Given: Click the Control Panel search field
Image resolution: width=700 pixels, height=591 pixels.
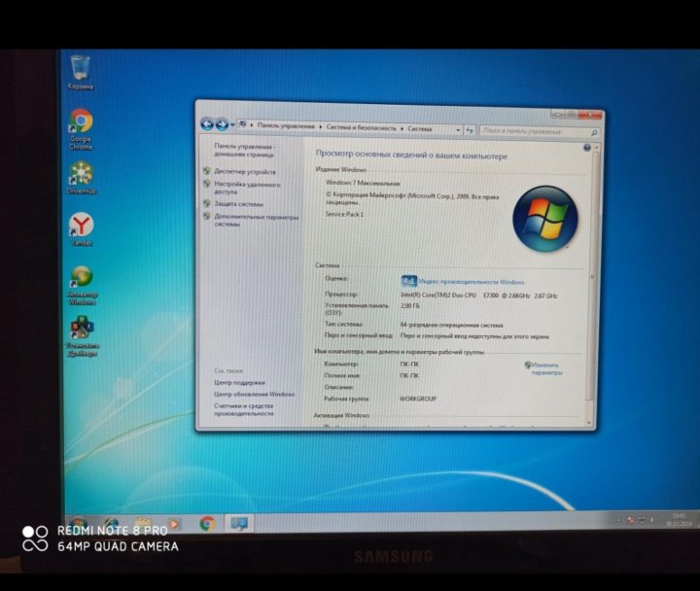Looking at the screenshot, I should click(535, 130).
